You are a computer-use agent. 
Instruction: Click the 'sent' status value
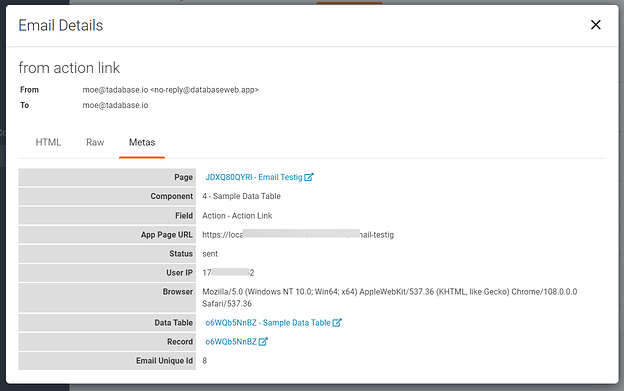pyautogui.click(x=210, y=254)
